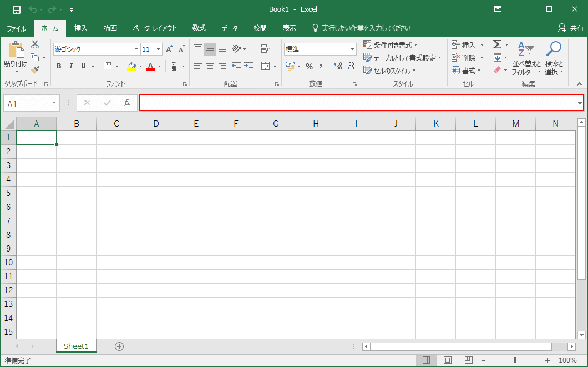This screenshot has width=588, height=367.
Task: Apply the red font color
Action: coord(150,66)
